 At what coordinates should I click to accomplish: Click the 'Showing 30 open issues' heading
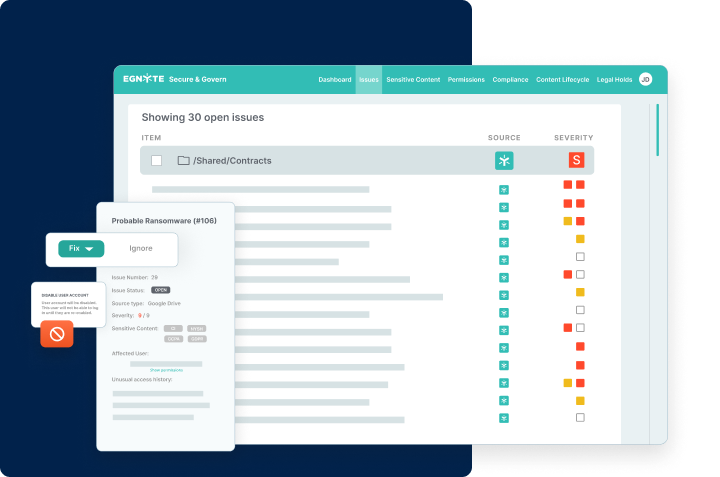pos(202,118)
